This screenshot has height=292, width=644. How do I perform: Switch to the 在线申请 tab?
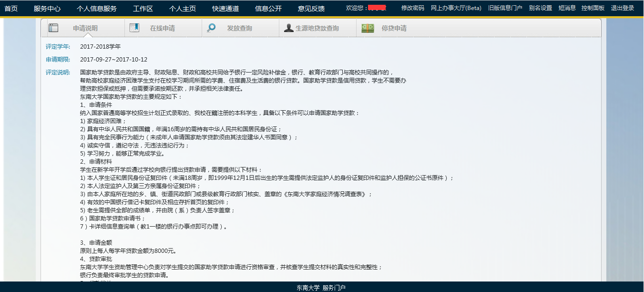point(162,28)
